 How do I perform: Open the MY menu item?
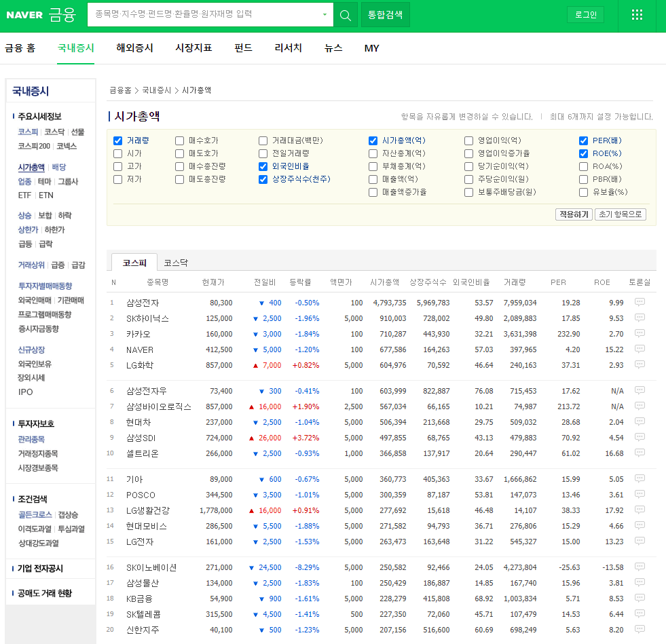(x=371, y=48)
